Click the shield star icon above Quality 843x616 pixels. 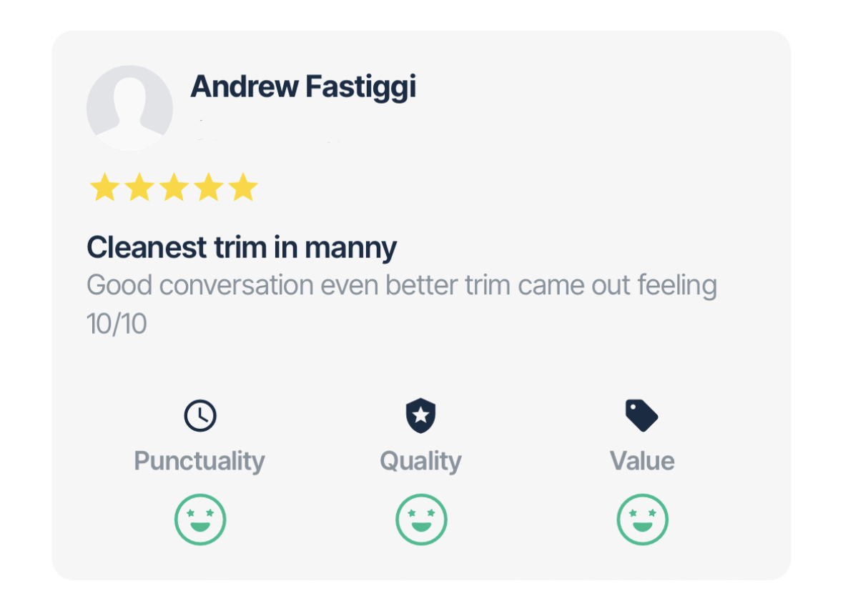420,415
